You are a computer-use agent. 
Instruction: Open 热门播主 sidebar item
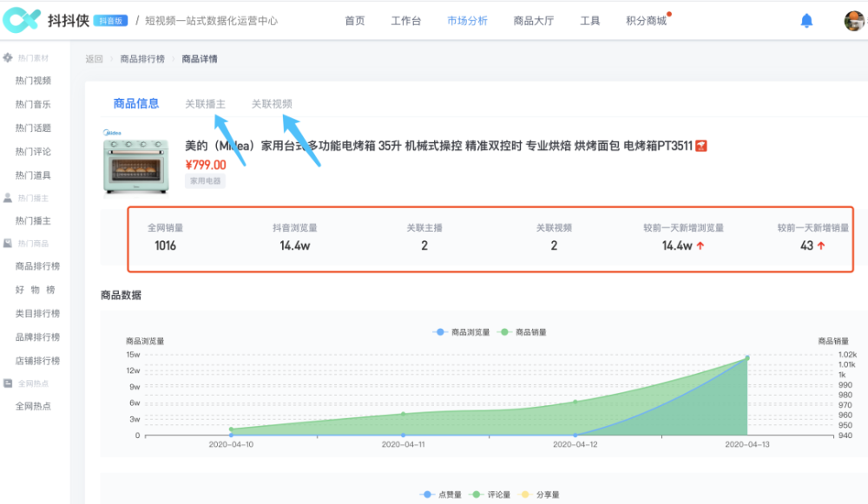[x=33, y=221]
